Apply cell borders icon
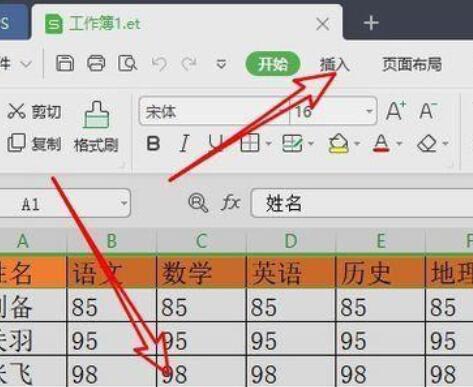 [250, 144]
